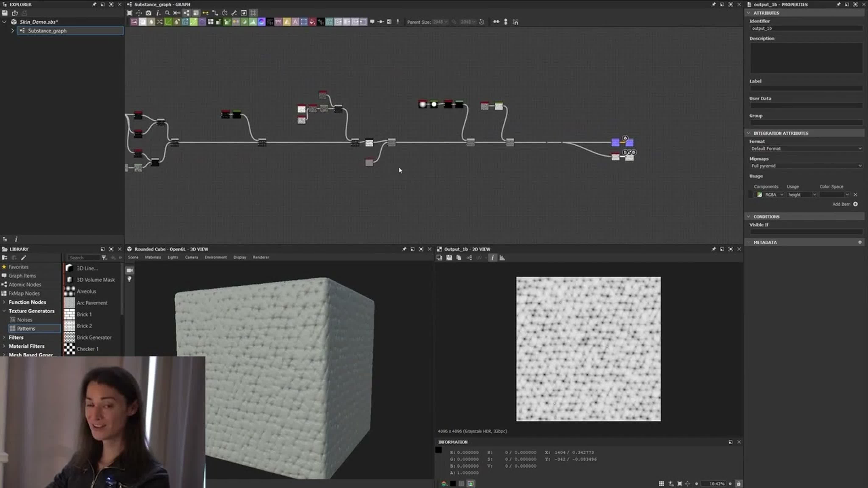Pin the Properties panel
Image resolution: width=868 pixels, height=488 pixels.
[838, 4]
